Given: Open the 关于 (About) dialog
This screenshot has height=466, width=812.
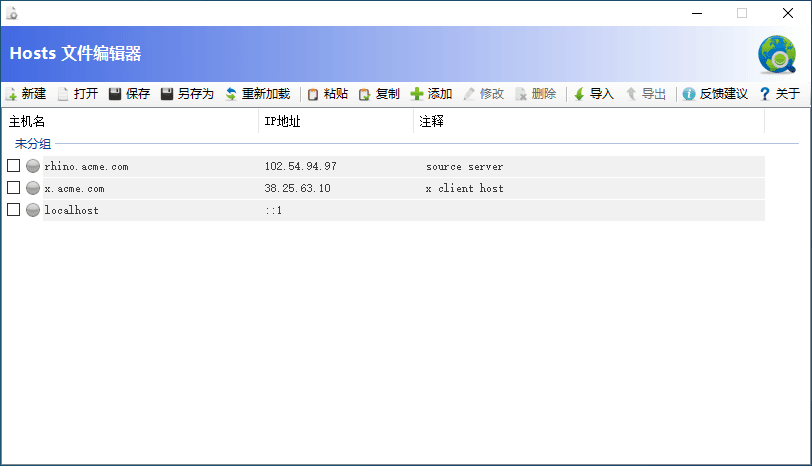Looking at the screenshot, I should (x=780, y=94).
